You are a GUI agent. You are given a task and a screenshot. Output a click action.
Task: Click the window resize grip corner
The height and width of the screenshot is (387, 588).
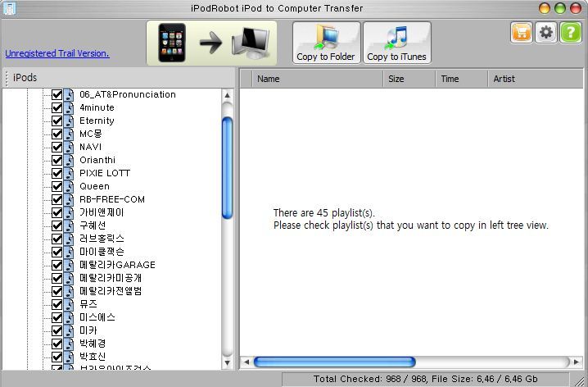click(x=579, y=380)
